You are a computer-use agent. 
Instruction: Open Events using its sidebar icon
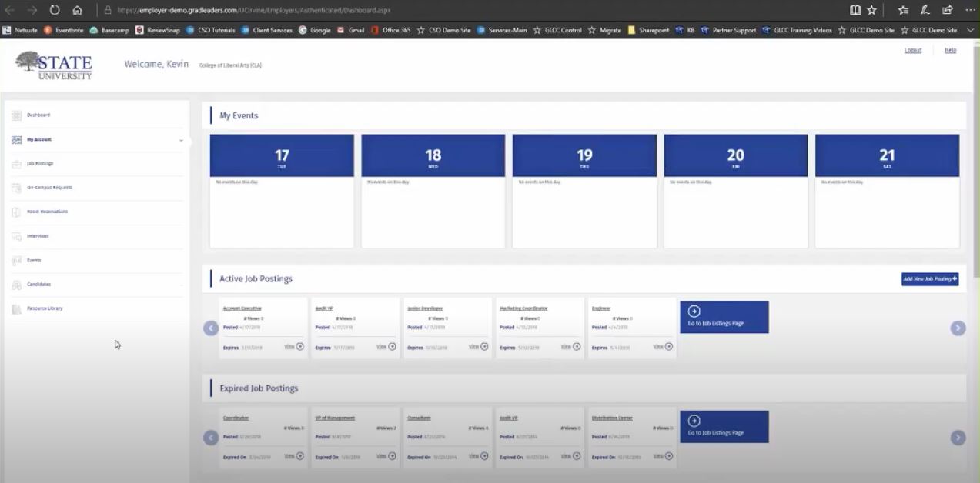[16, 260]
